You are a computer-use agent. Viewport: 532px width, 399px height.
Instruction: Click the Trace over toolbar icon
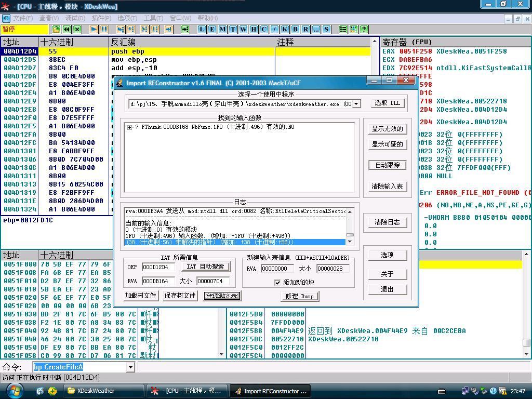coord(155,29)
